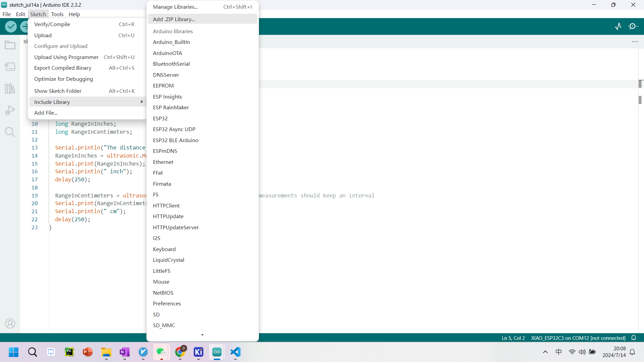Click the library list scroll-down arrow
The width and height of the screenshot is (644, 362).
(x=202, y=335)
